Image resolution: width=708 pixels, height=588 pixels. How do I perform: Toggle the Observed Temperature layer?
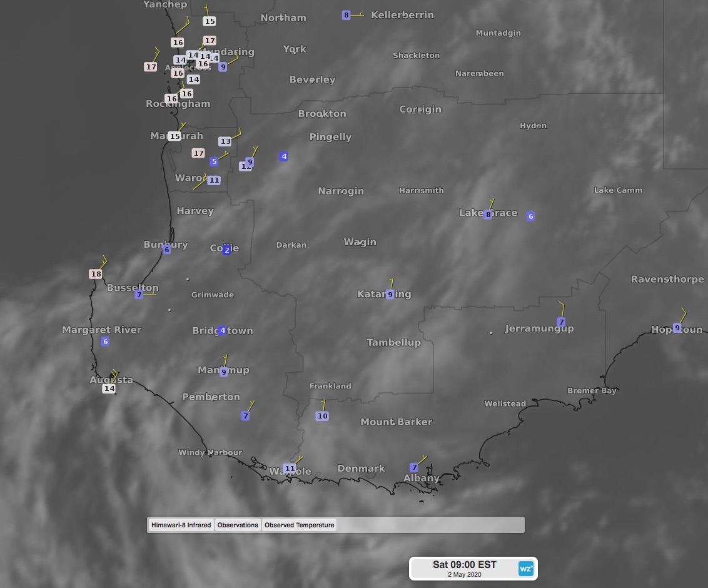(300, 525)
